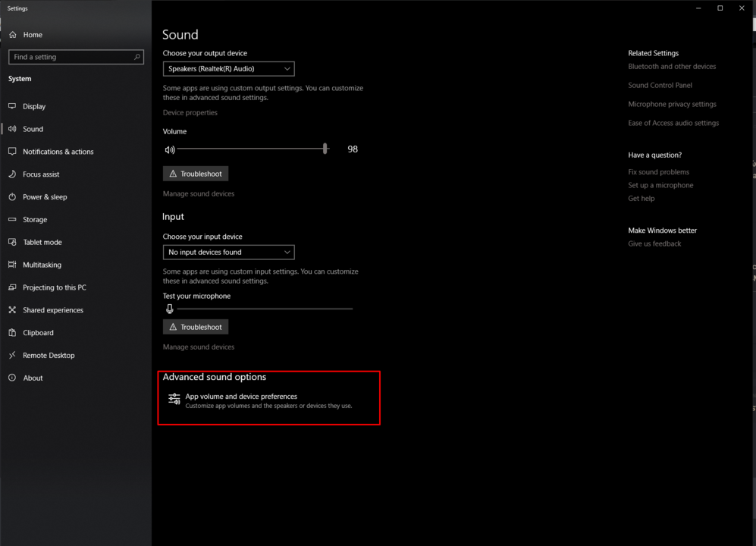The height and width of the screenshot is (546, 756).
Task: Click the Multitasking icon
Action: (13, 265)
